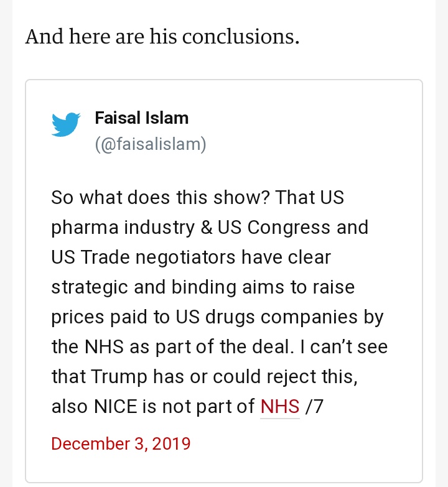Click 'the NHS as part of the deal' text

point(173,346)
